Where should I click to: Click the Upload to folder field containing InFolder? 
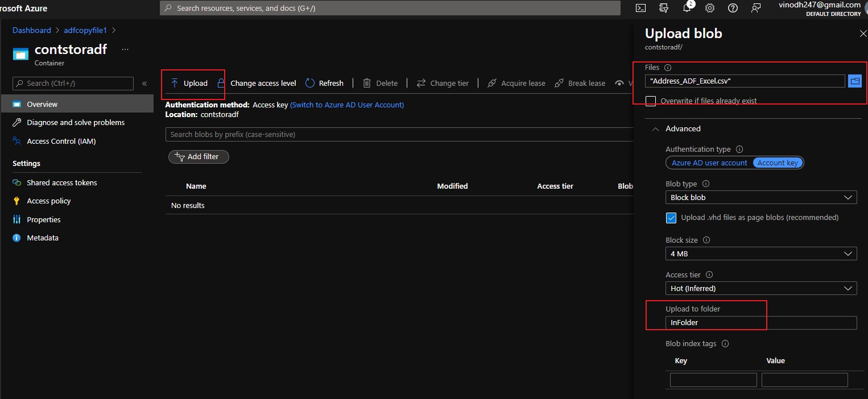761,323
